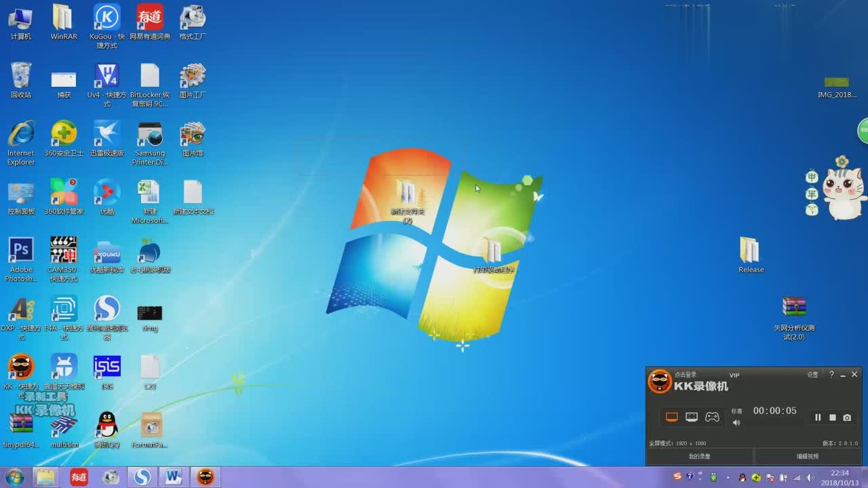
Task: Select the Uv4 shortcut icon
Action: (x=107, y=85)
